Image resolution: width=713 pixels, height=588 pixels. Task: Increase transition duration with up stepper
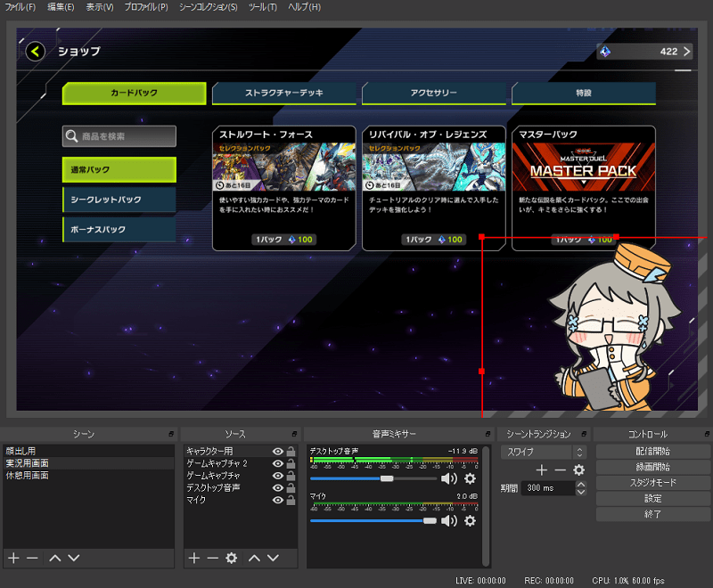[581, 485]
